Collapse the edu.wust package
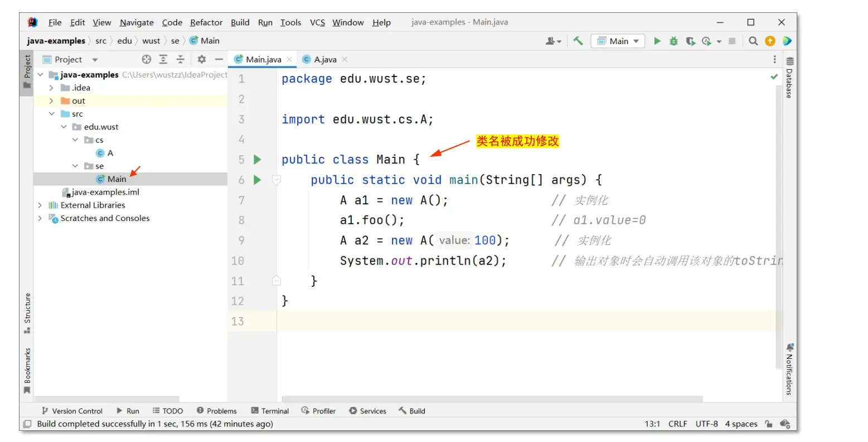The height and width of the screenshot is (442, 868). 64,127
